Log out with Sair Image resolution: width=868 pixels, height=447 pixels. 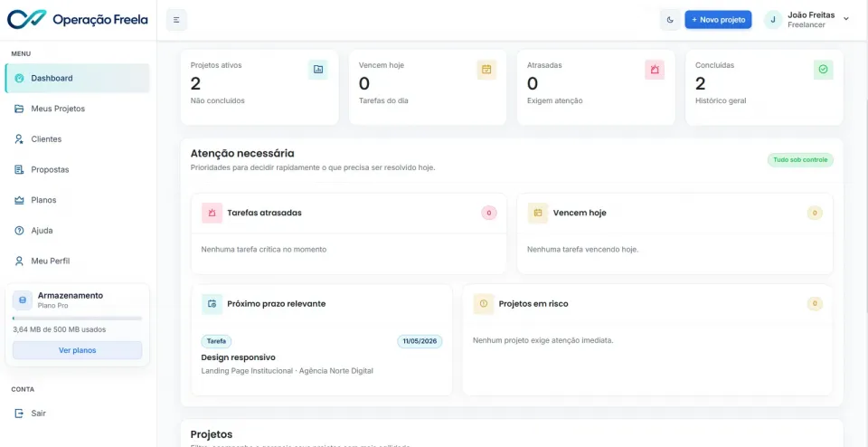77,414
